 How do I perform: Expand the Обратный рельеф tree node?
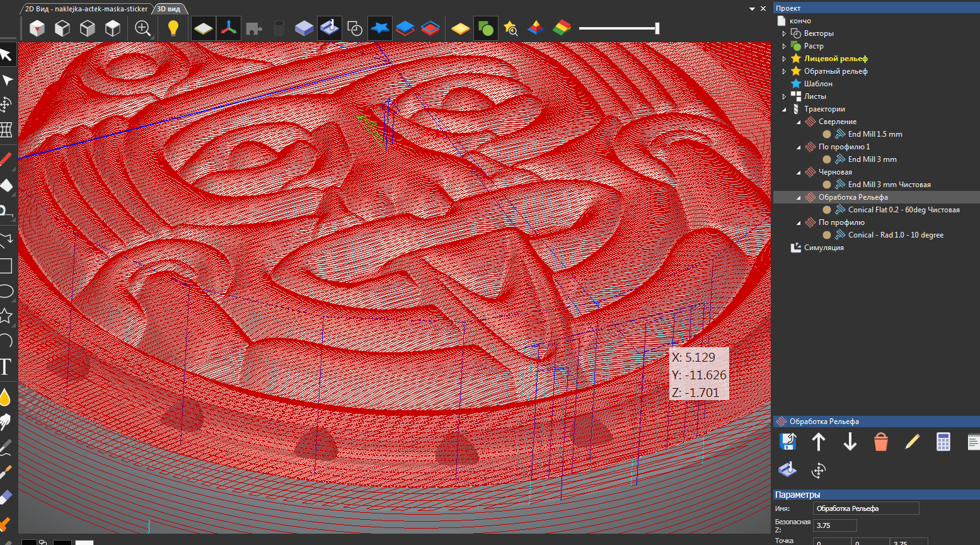pos(784,71)
